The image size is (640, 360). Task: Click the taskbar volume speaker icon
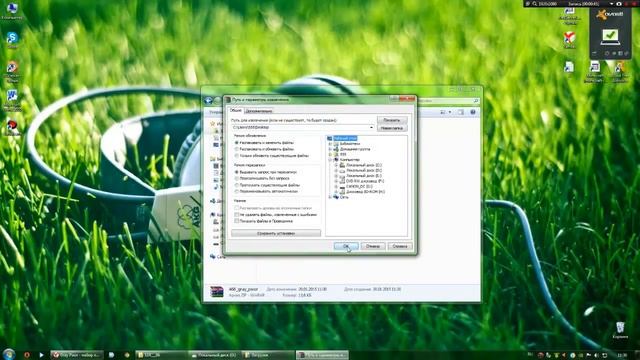596,355
